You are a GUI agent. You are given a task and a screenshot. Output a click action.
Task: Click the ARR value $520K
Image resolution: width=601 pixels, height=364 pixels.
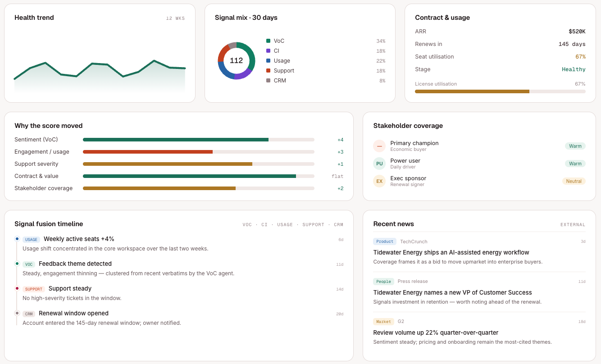pyautogui.click(x=577, y=32)
